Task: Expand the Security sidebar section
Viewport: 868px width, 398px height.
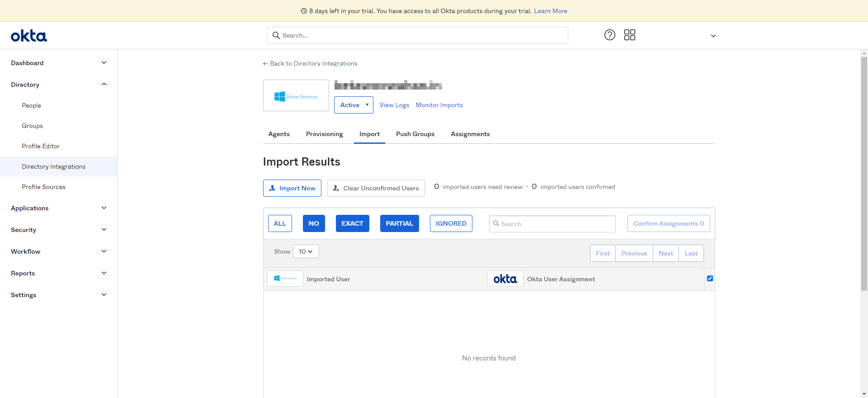Action: pos(59,230)
